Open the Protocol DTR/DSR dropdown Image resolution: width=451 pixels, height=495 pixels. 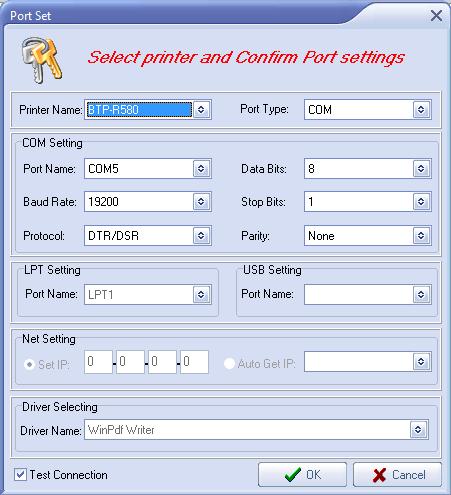coord(201,236)
